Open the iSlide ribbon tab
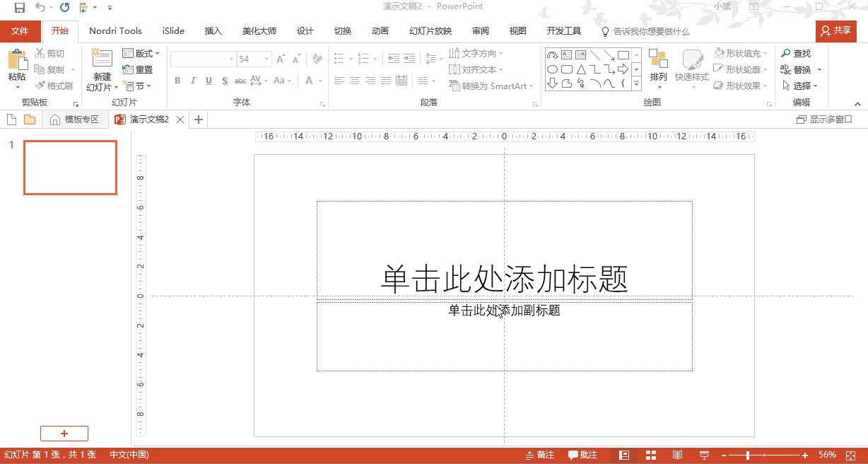Viewport: 868px width, 464px height. point(172,30)
